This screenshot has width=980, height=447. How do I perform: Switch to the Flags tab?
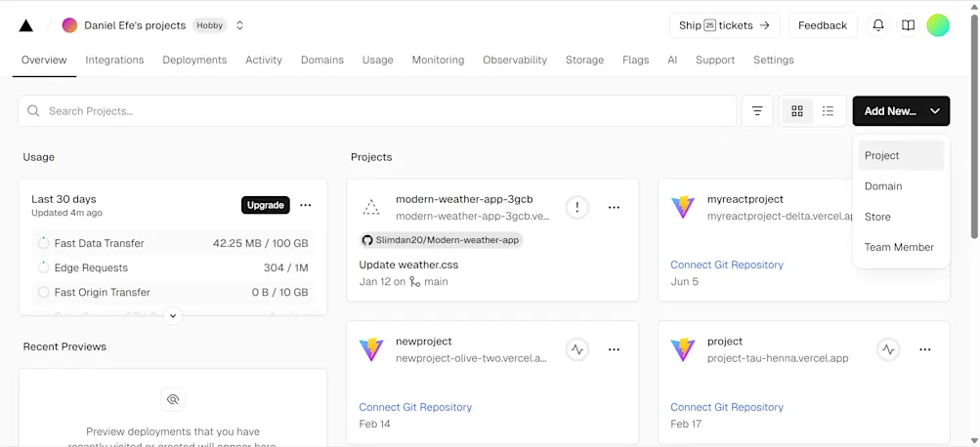point(636,60)
